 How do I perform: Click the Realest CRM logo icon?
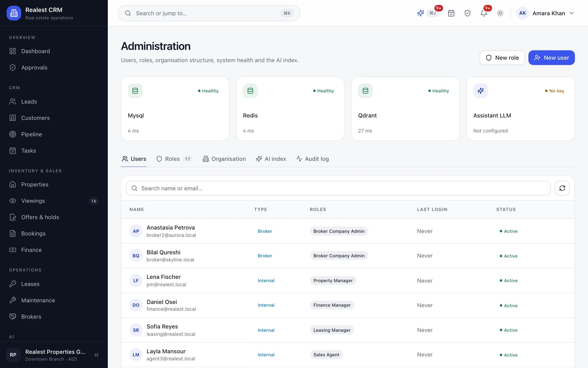click(14, 13)
